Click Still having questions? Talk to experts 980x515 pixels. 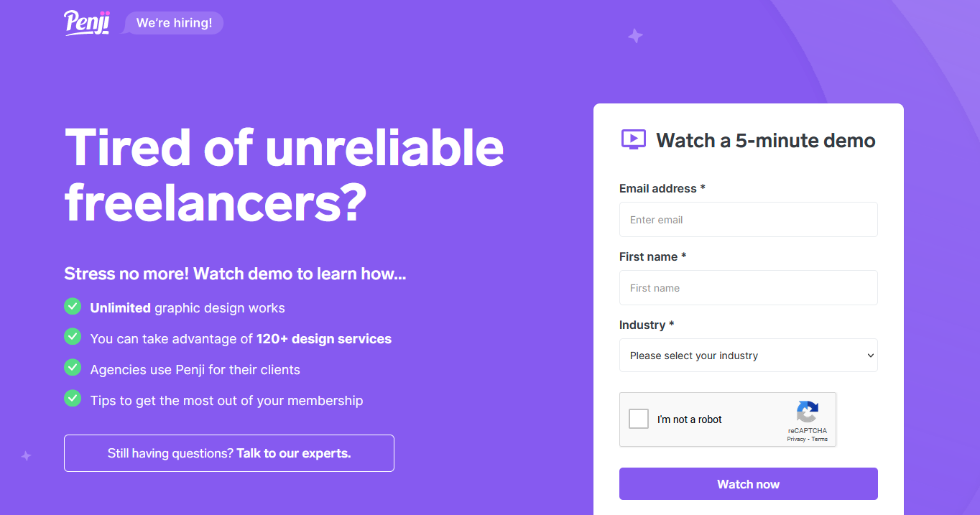(x=228, y=453)
